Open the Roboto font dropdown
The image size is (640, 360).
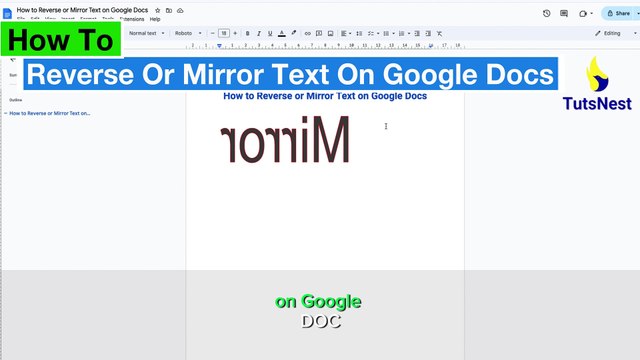pyautogui.click(x=188, y=33)
